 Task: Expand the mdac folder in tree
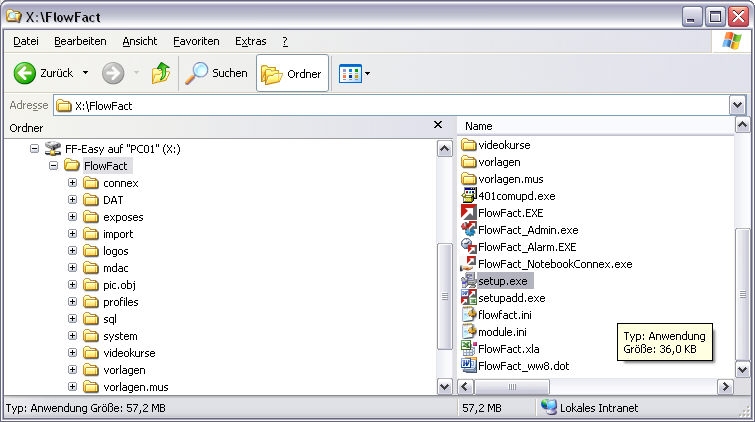tap(72, 267)
